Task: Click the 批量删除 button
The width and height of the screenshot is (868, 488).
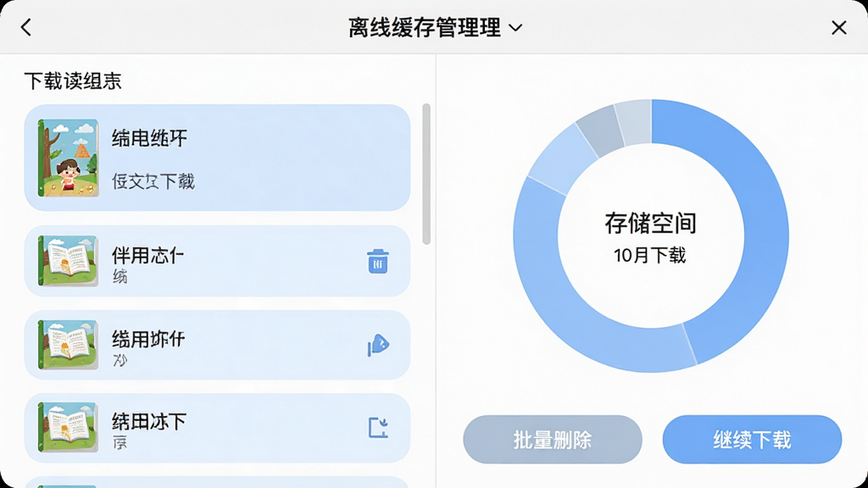Action: coord(553,440)
